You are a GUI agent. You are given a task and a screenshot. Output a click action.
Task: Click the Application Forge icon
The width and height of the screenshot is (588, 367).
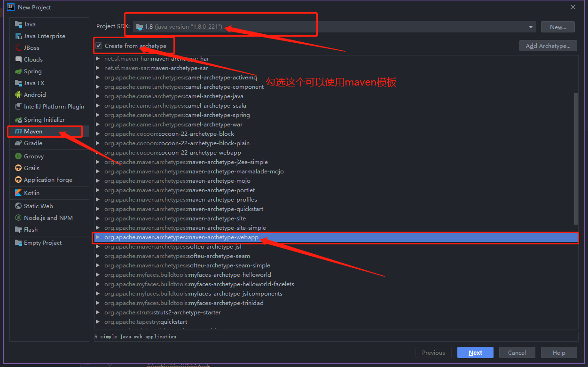[x=18, y=180]
